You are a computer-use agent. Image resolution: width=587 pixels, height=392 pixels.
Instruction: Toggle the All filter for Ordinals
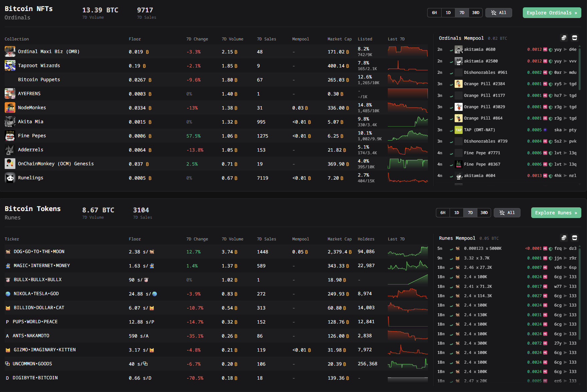(499, 13)
